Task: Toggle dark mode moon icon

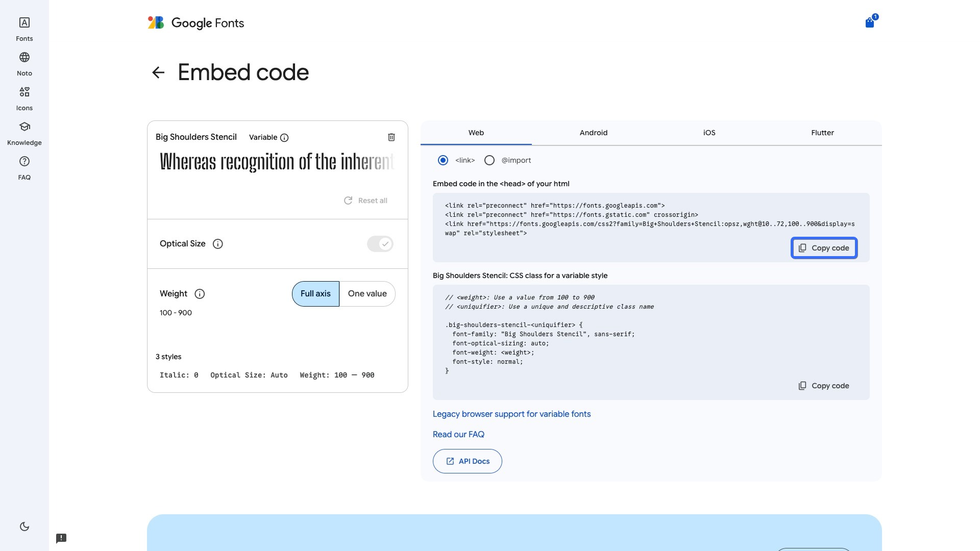Action: 24,527
